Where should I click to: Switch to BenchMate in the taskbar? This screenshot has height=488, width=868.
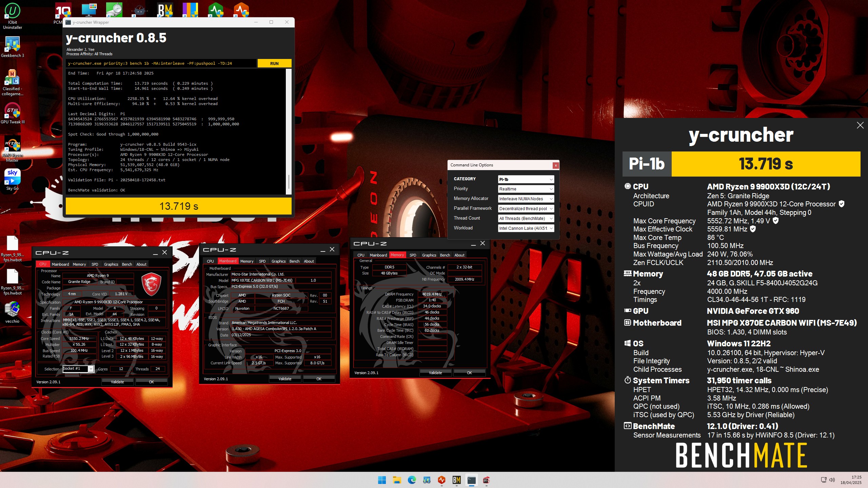(x=456, y=480)
